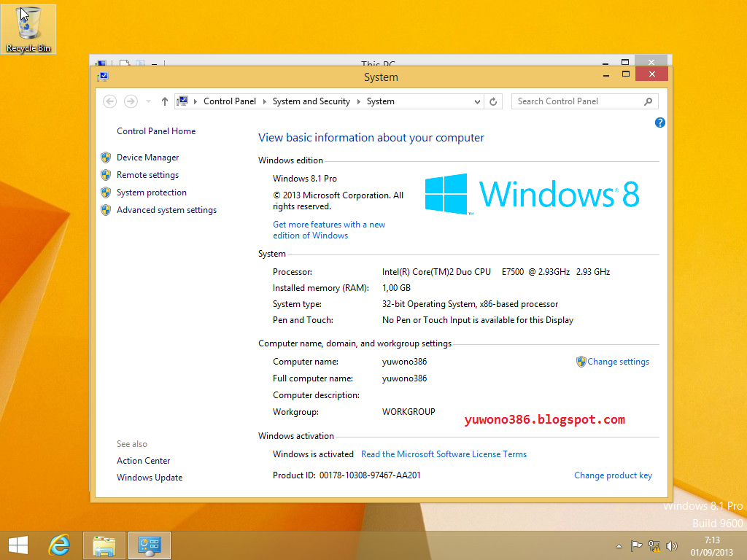The image size is (747, 560).
Task: Read the Microsoft Software License Terms
Action: [x=444, y=454]
